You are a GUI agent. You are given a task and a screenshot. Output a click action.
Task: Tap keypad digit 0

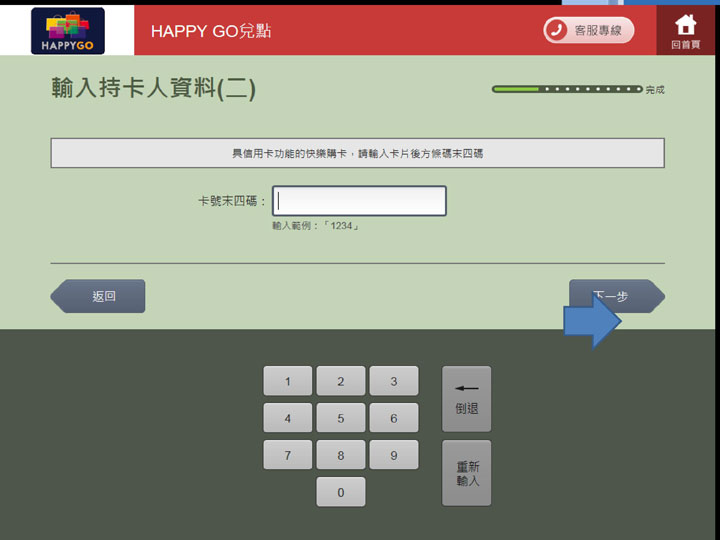click(x=341, y=492)
